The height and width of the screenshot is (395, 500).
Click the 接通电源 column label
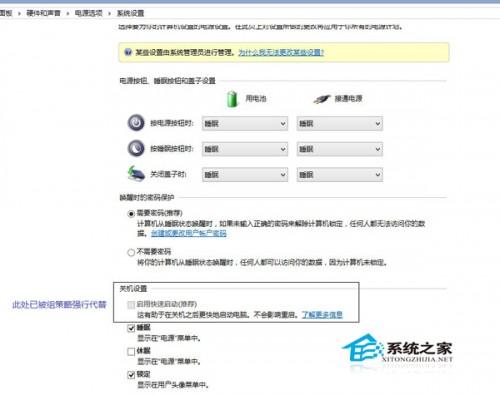pos(349,99)
